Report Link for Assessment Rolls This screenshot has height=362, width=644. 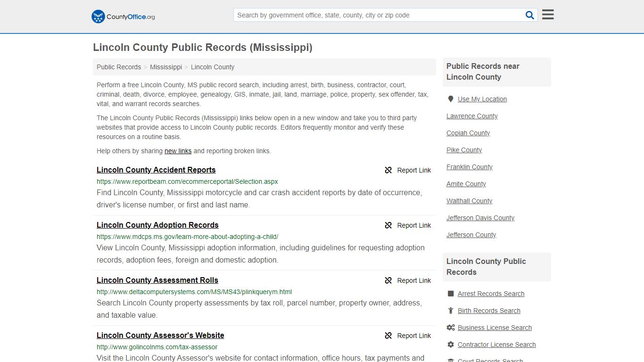click(x=414, y=280)
